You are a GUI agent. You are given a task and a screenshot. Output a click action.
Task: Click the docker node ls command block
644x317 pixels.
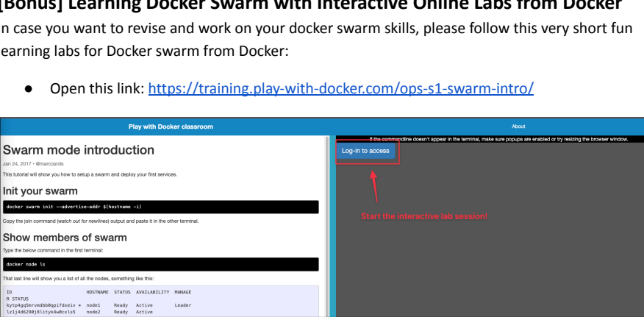(160, 264)
